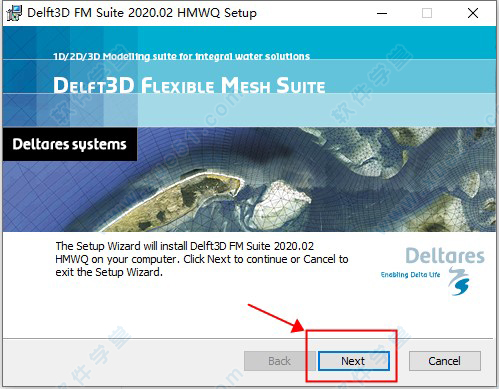Minimize the Delft3D Setup window

pyautogui.click(x=382, y=13)
